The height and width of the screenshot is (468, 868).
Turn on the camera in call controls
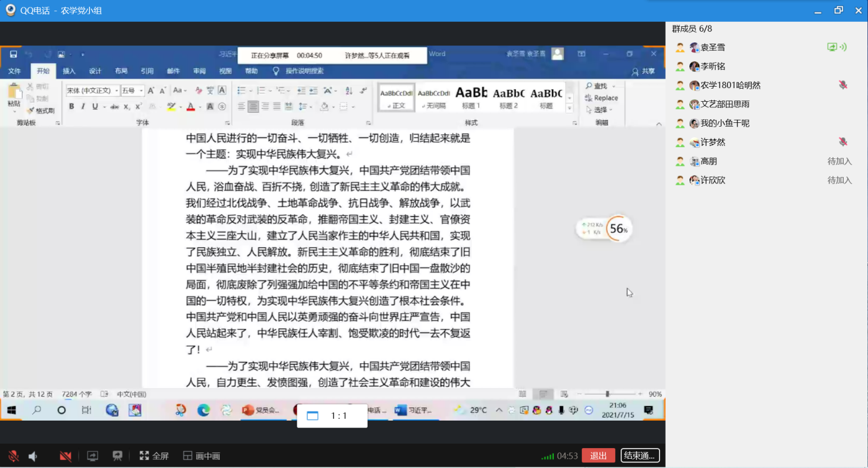coord(66,456)
